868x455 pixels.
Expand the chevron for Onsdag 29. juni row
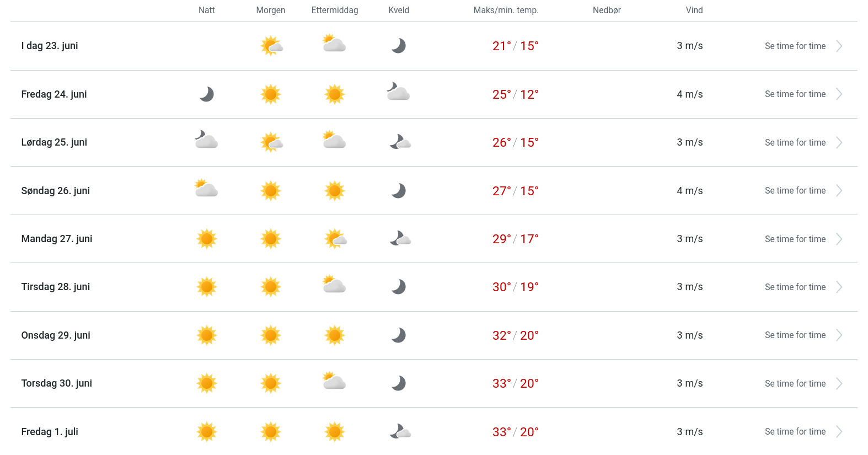[839, 335]
